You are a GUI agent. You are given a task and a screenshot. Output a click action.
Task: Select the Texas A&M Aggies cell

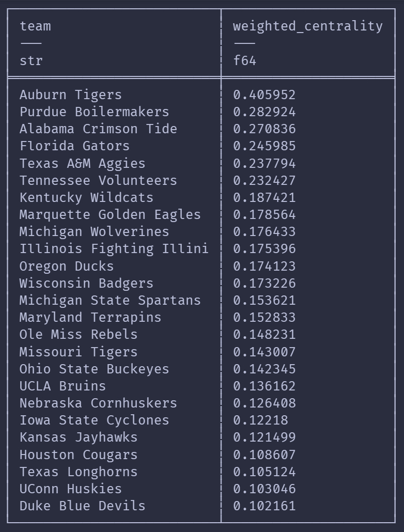pyautogui.click(x=83, y=163)
